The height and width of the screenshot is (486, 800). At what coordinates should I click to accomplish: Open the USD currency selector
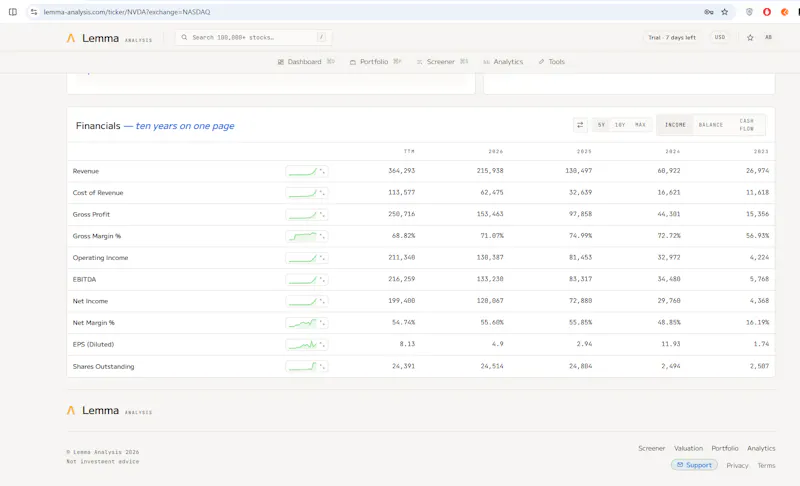[719, 37]
